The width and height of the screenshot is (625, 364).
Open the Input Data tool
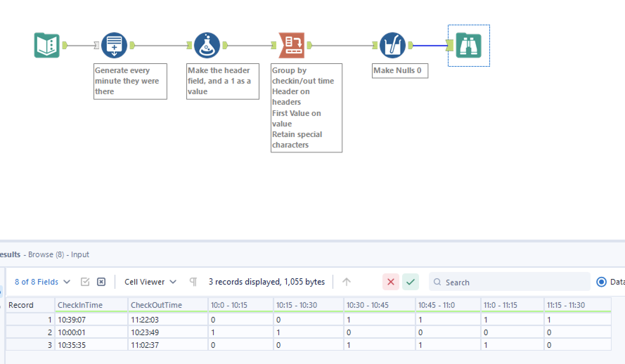coord(46,45)
